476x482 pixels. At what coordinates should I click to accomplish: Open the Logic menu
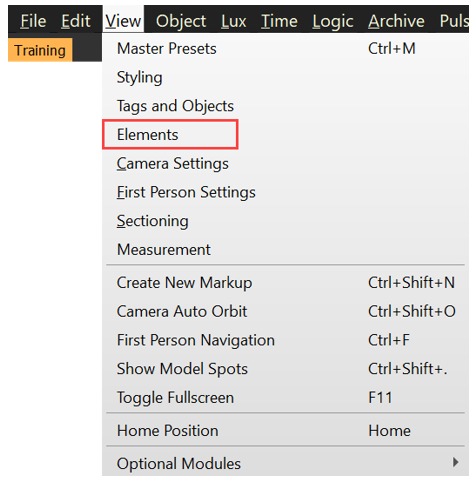point(333,21)
